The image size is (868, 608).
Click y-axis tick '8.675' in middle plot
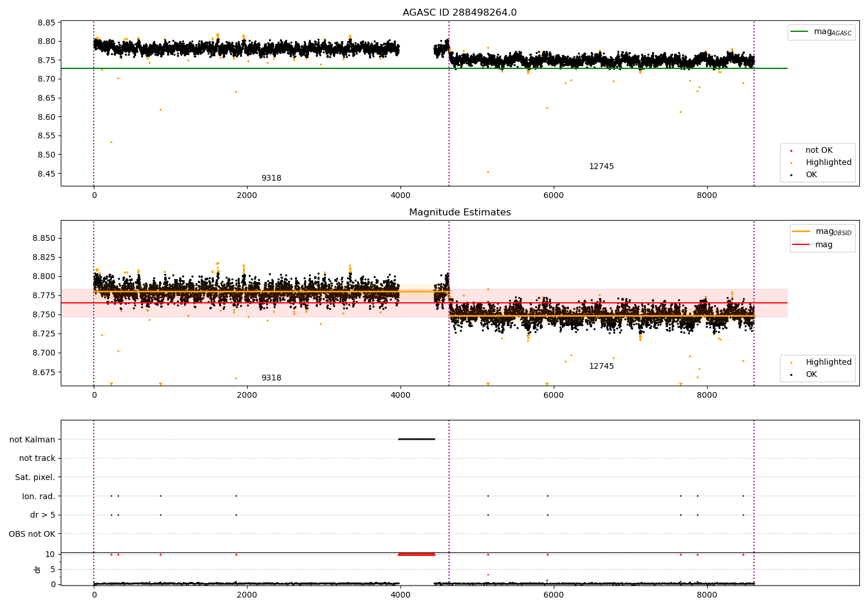tap(44, 372)
